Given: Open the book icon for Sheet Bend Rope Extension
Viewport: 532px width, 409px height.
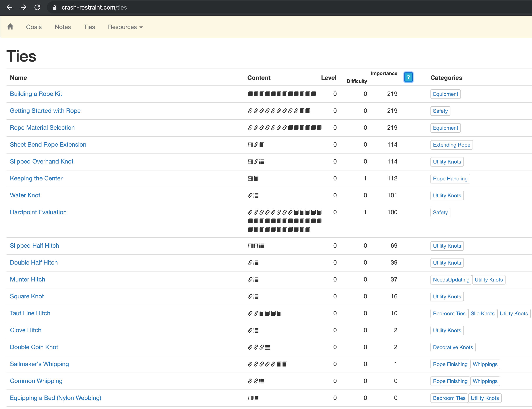Looking at the screenshot, I should [x=262, y=145].
